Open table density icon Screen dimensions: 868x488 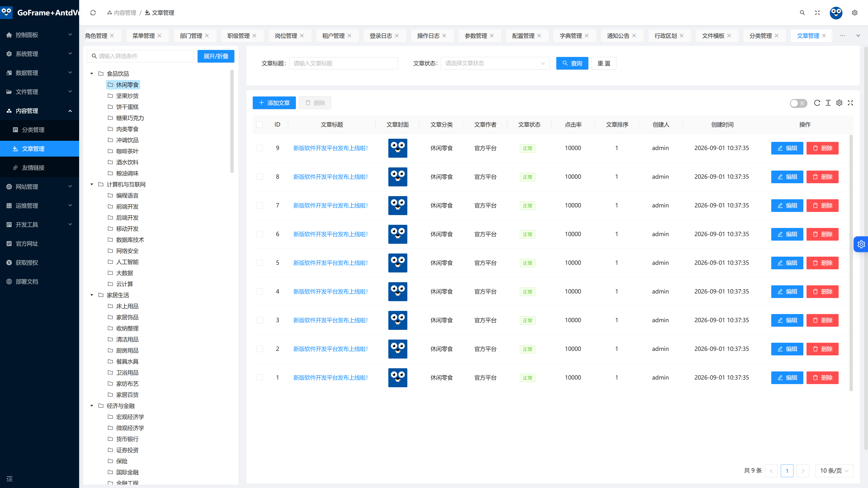coord(828,103)
